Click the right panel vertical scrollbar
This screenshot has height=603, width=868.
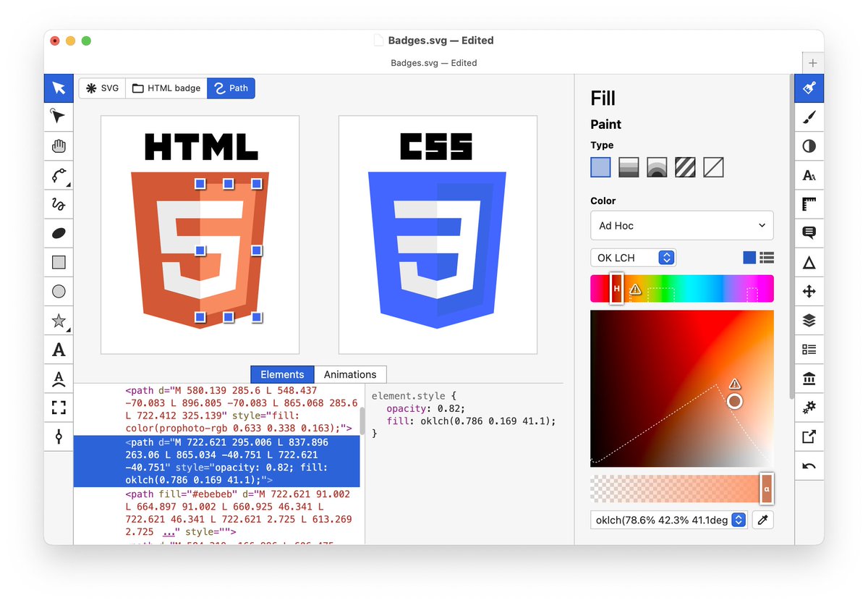tap(791, 235)
